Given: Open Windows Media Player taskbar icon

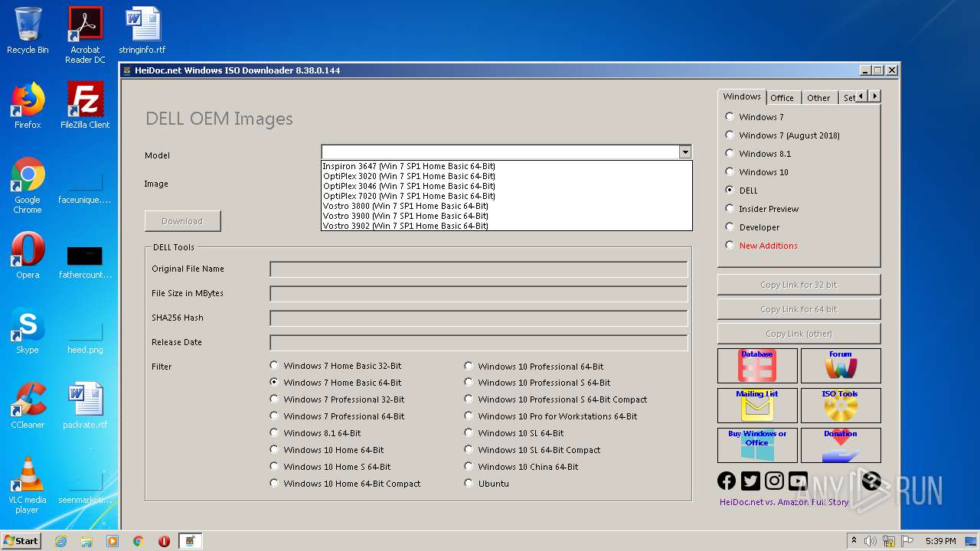Looking at the screenshot, I should (x=113, y=541).
